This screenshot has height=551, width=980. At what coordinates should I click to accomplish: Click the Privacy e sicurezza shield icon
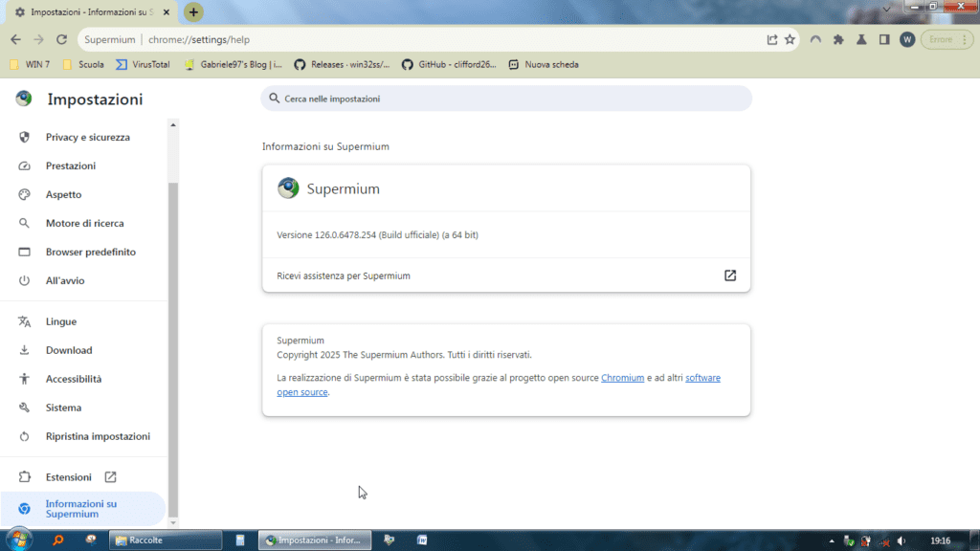click(24, 137)
